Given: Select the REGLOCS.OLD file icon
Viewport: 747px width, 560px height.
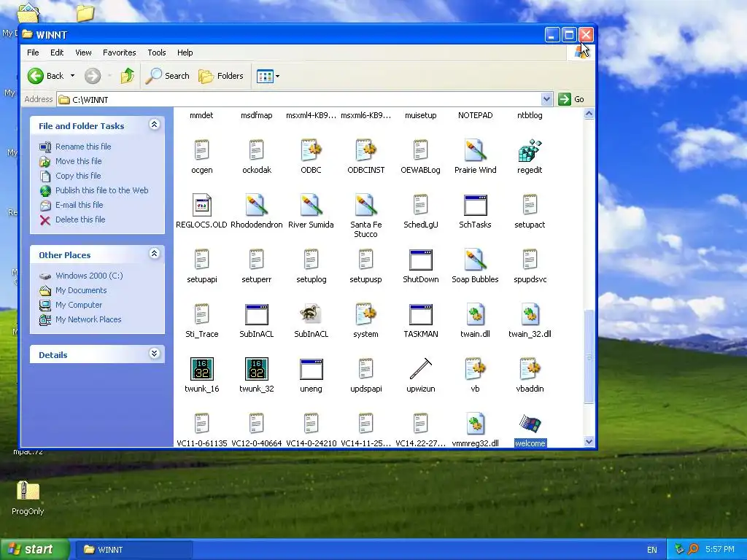Looking at the screenshot, I should pos(201,205).
